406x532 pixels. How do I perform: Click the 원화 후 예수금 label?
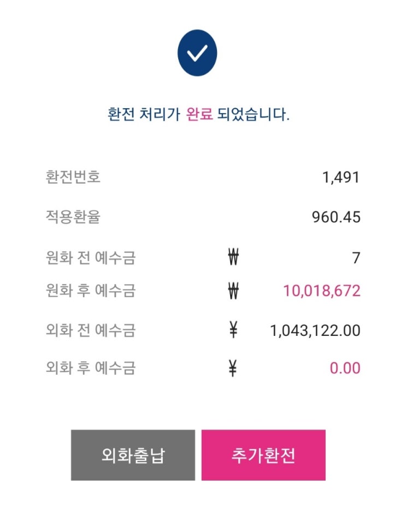click(x=91, y=291)
